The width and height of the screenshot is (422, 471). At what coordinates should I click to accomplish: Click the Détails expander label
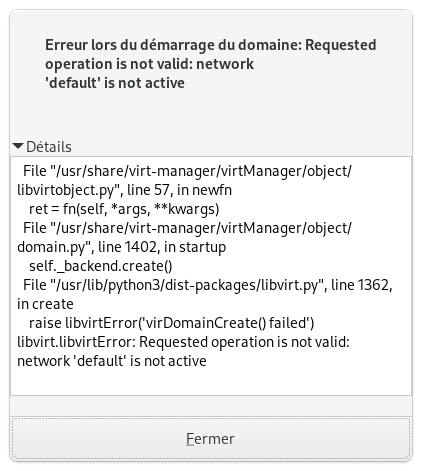click(x=49, y=147)
